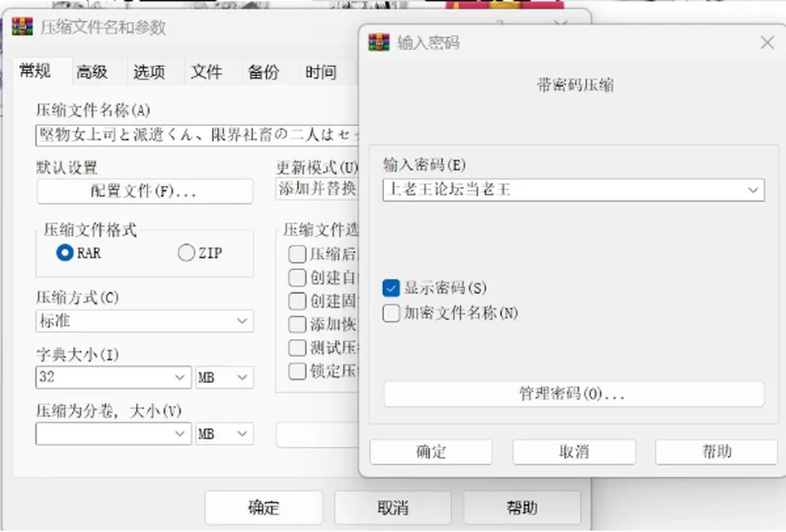786x532 pixels.
Task: Open the 文件 tab
Action: pos(206,72)
